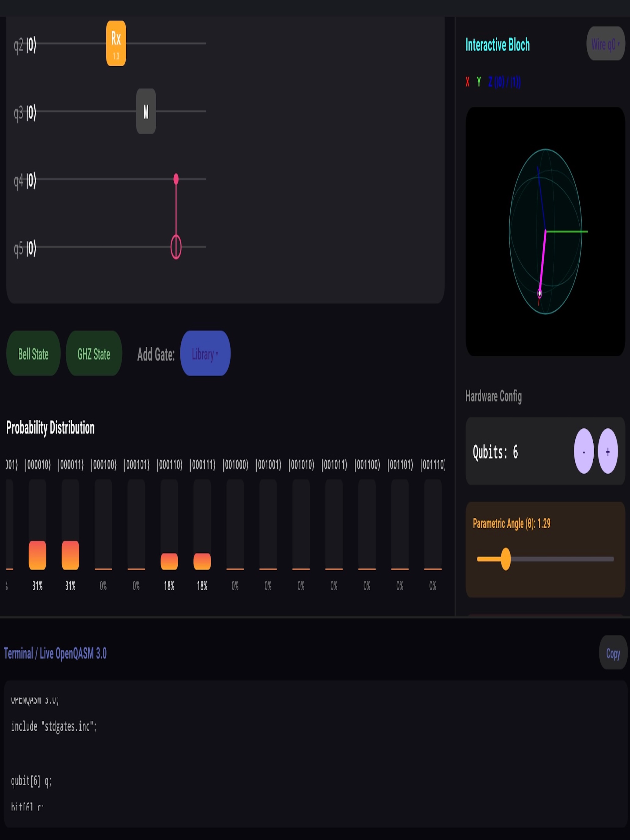630x840 pixels.
Task: Increase qubit count with plus button
Action: 608,451
